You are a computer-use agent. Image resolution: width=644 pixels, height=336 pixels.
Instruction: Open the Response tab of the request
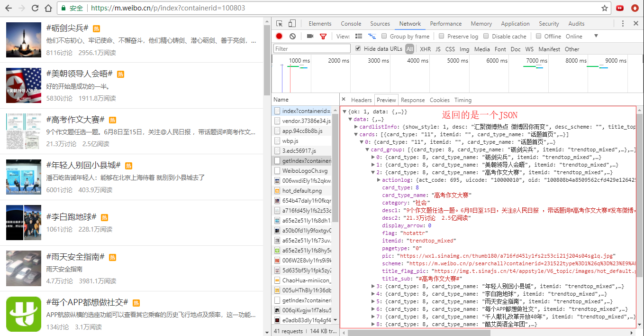pyautogui.click(x=413, y=100)
